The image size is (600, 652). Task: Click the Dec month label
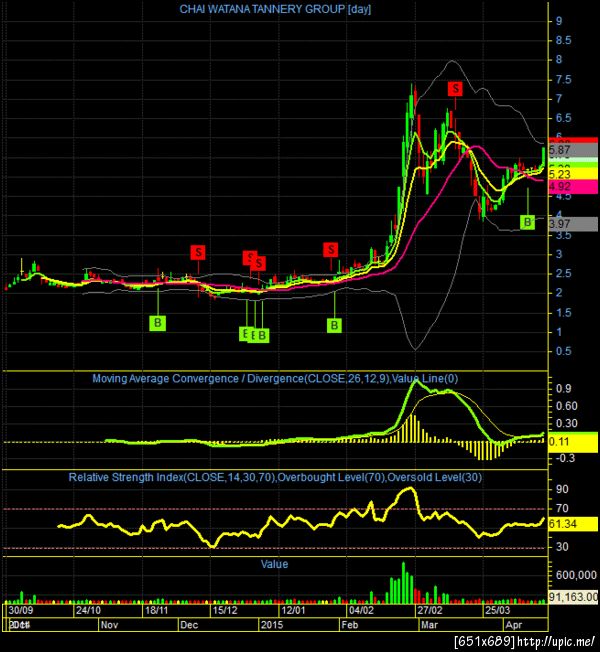[x=189, y=625]
